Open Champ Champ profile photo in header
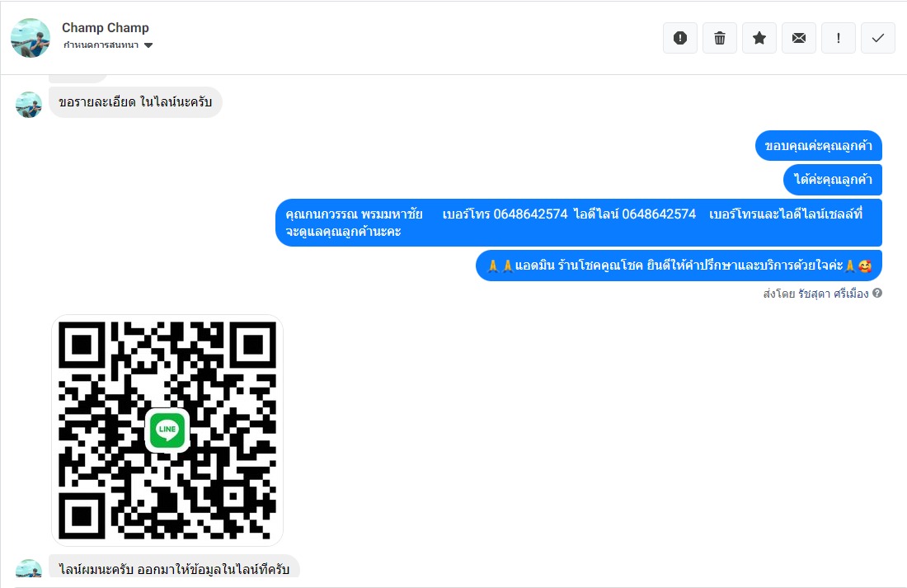Viewport: 907px width, 588px height. point(31,38)
